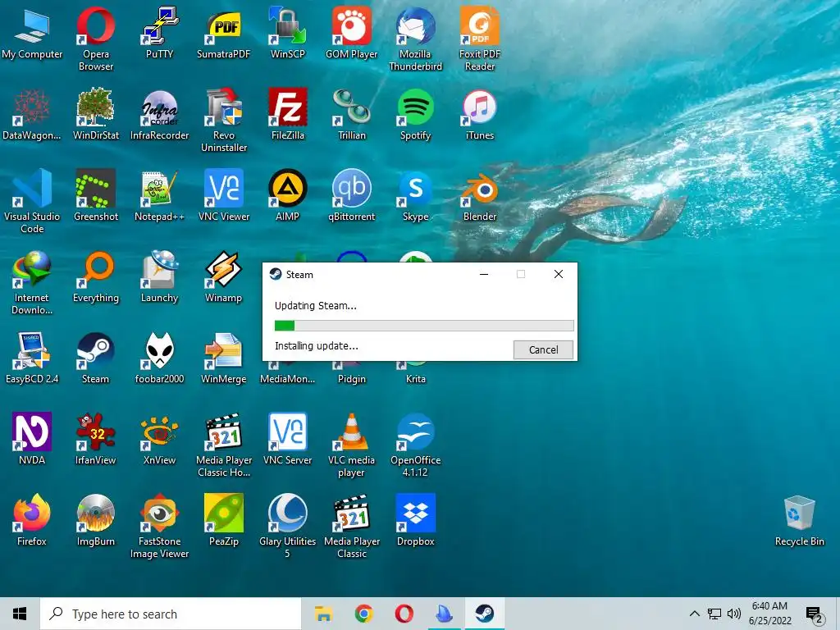The width and height of the screenshot is (840, 630).
Task: Open File Explorer from the taskbar
Action: click(x=323, y=614)
